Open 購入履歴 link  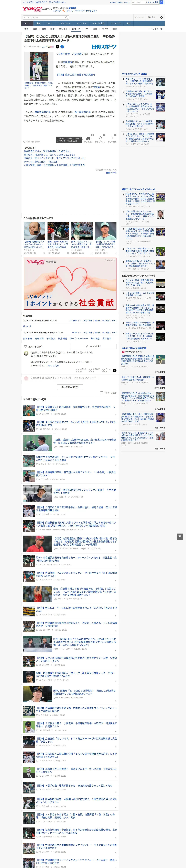[152, 17]
